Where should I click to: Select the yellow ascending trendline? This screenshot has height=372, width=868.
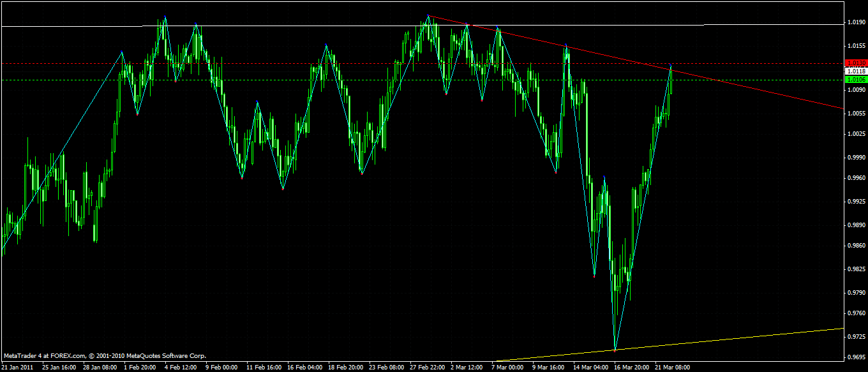pyautogui.click(x=734, y=338)
